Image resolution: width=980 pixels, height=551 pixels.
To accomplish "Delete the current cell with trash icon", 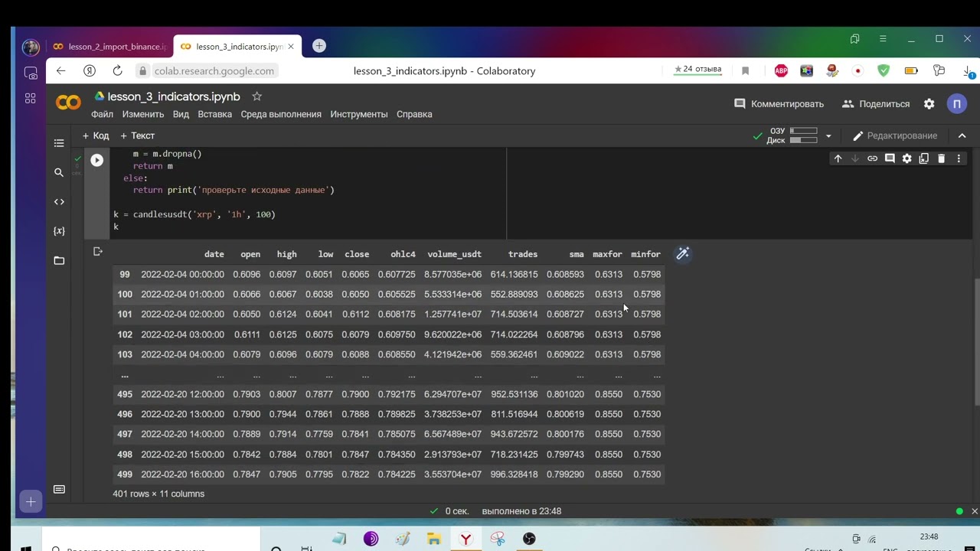I will [941, 158].
